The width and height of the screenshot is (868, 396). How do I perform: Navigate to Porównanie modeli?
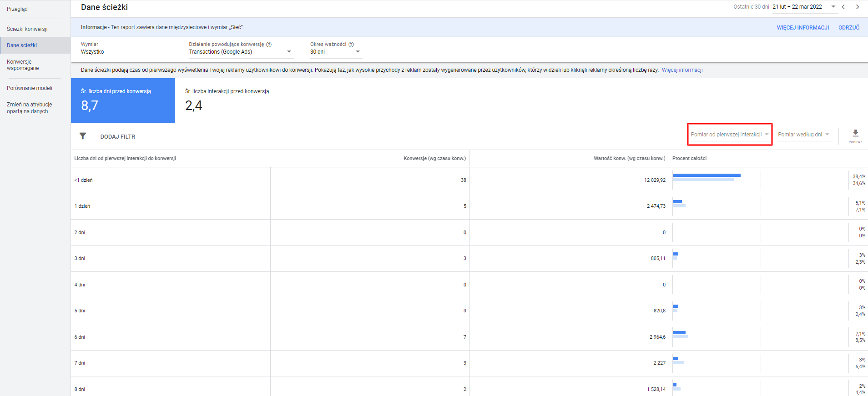pos(30,88)
